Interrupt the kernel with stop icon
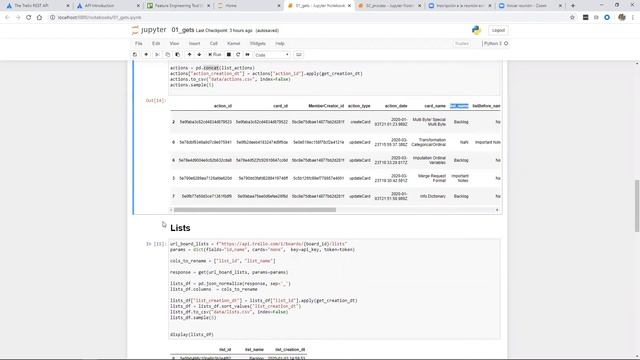 [229, 55]
